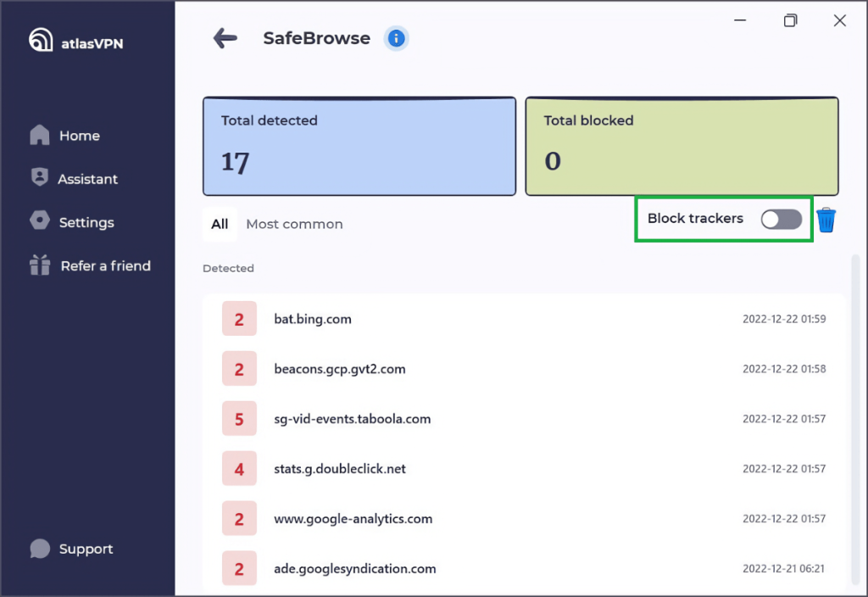
Task: Open the Settings menu item
Action: (72, 221)
